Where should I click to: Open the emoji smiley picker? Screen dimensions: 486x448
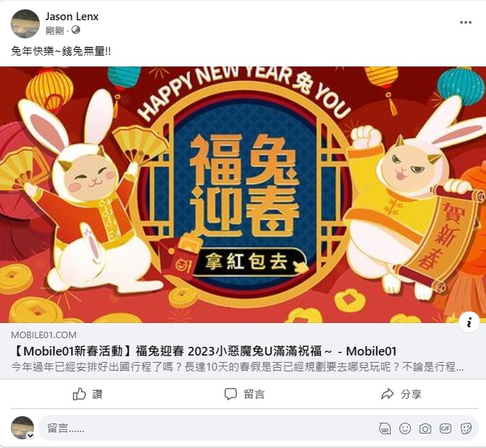click(405, 428)
